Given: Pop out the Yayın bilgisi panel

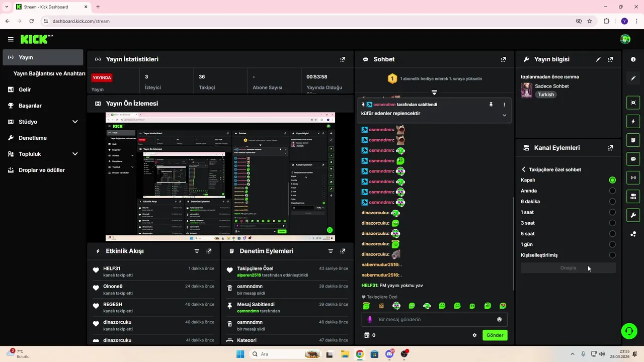Looking at the screenshot, I should tap(610, 59).
